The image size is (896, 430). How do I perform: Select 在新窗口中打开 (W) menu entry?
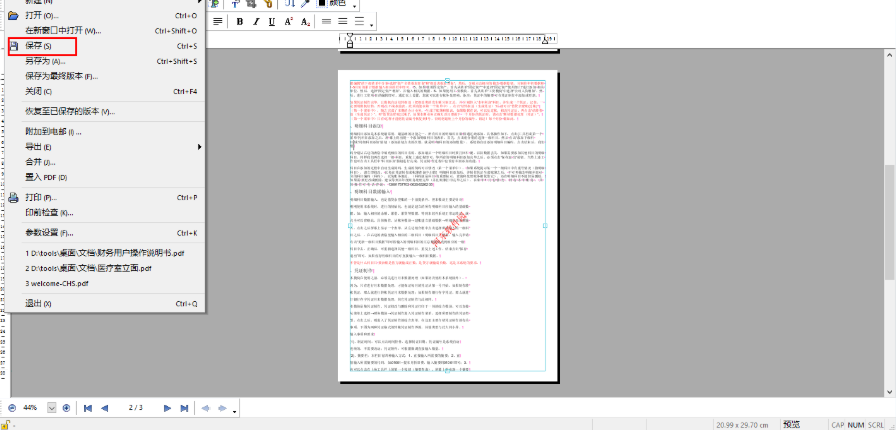[105, 31]
